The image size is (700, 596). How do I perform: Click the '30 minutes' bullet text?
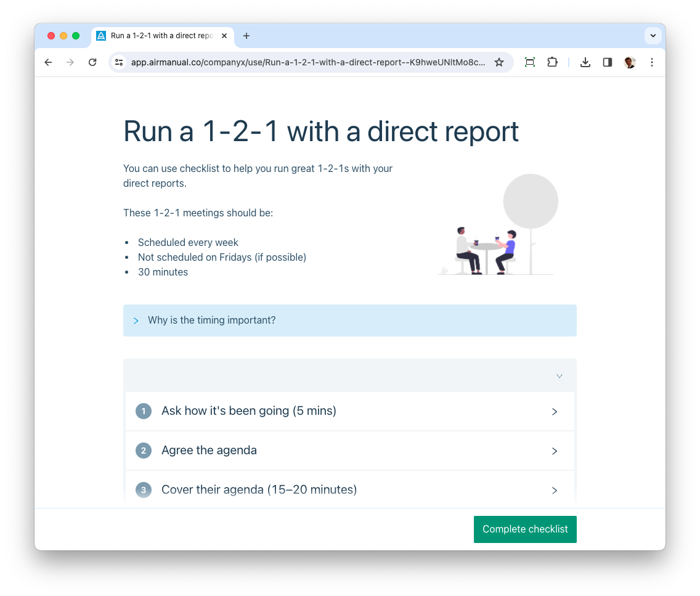[163, 272]
